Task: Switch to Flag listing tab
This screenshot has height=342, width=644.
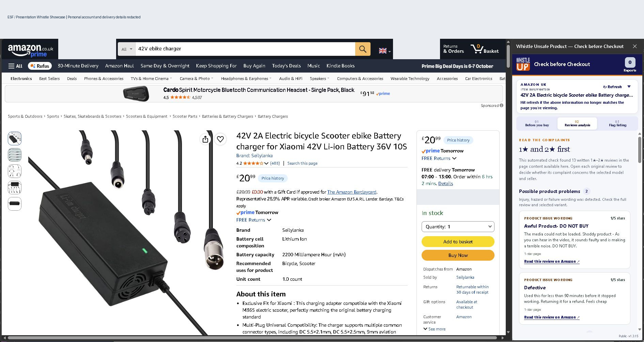Action: click(617, 124)
